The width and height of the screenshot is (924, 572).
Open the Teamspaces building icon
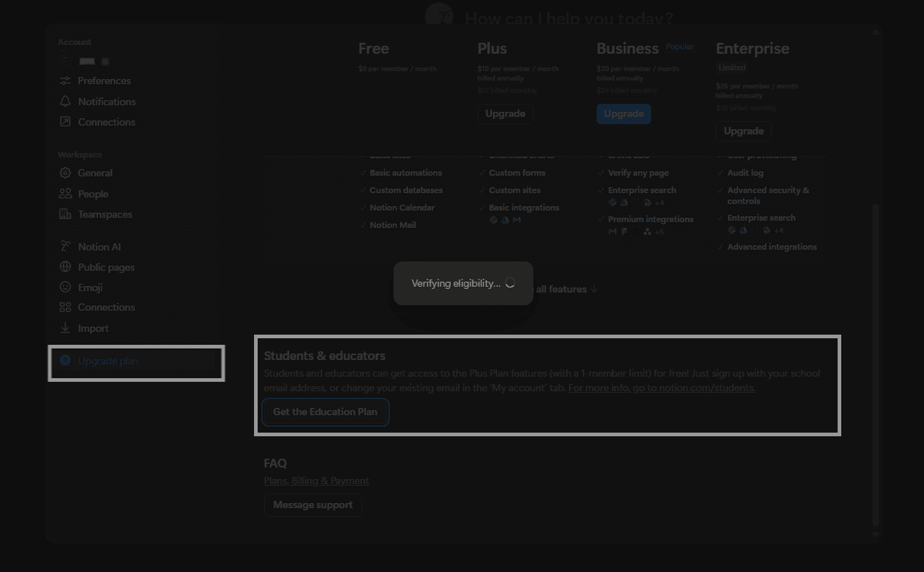[65, 214]
